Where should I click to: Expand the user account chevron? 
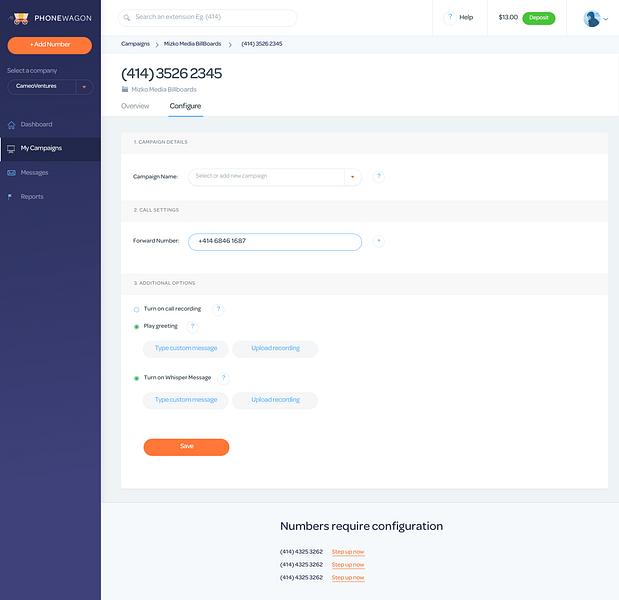click(x=606, y=19)
